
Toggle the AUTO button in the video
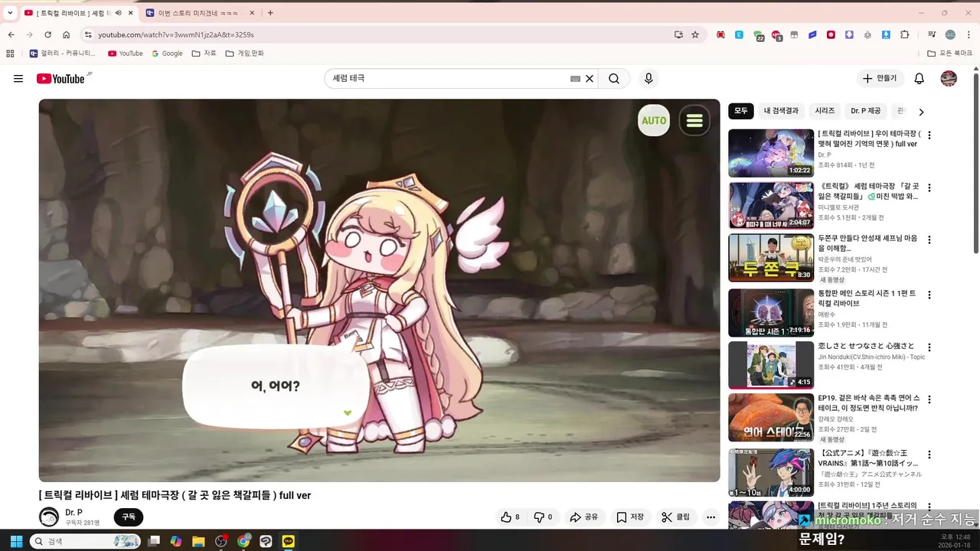click(654, 121)
